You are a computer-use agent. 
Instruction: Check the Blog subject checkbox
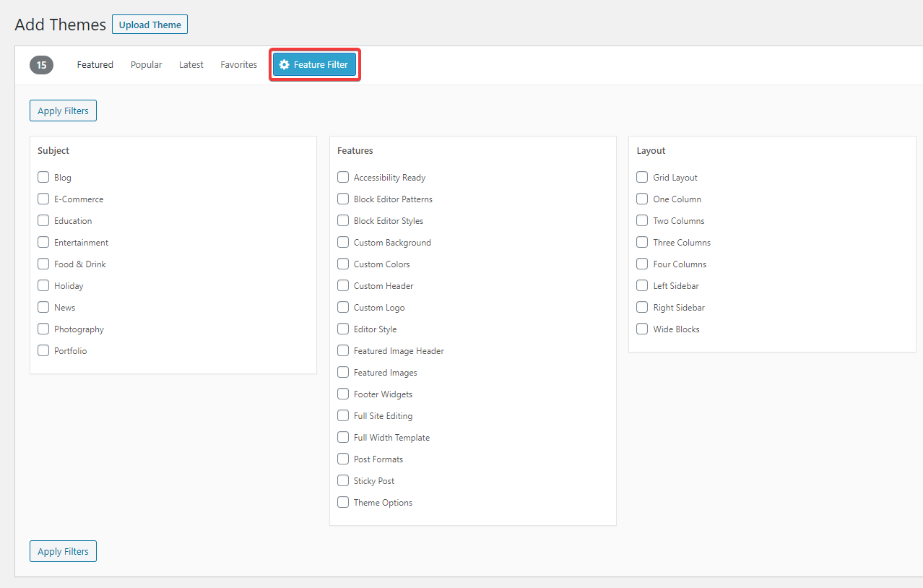43,177
